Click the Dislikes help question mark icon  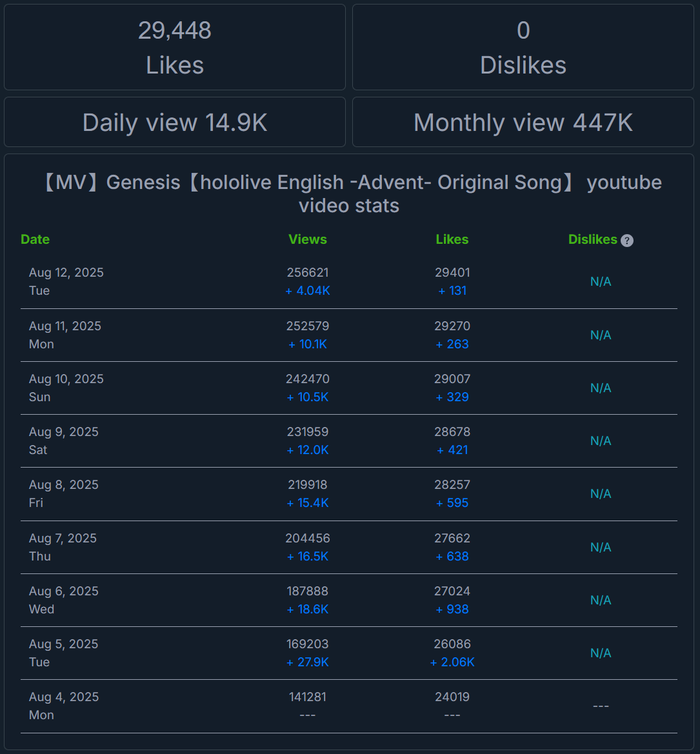(x=627, y=241)
